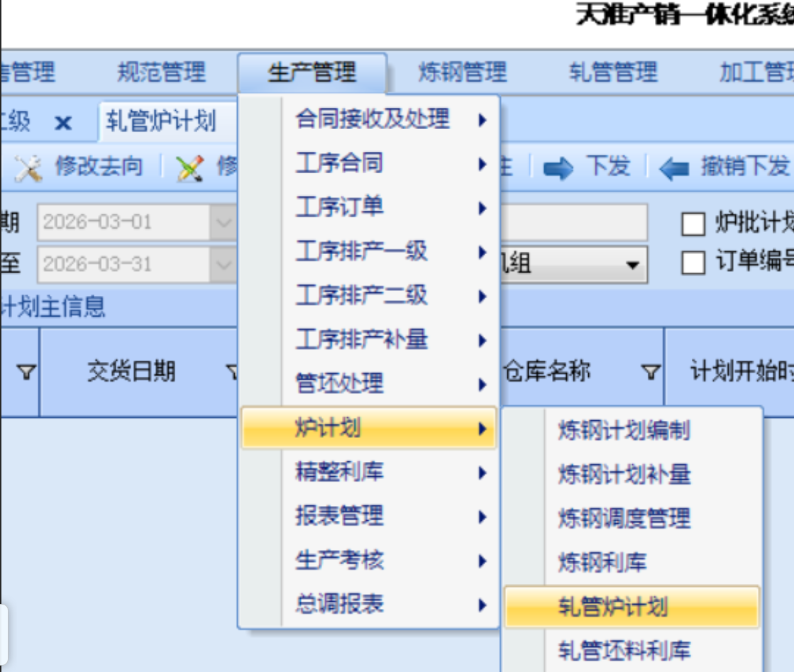This screenshot has height=672, width=794.
Task: Click the 撤销下发 left arrow icon
Action: [x=673, y=169]
